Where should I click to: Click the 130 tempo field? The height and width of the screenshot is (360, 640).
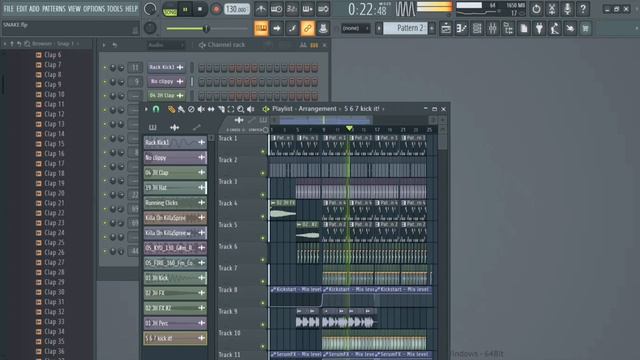pyautogui.click(x=237, y=9)
